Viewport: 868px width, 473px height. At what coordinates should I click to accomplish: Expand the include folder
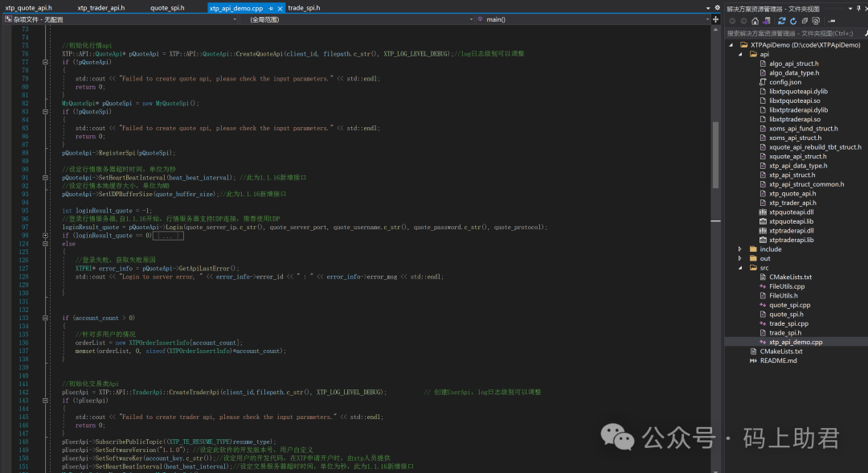click(x=741, y=249)
